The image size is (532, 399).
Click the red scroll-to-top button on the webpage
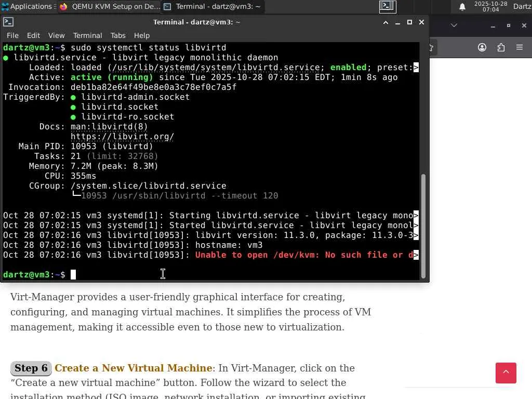click(506, 373)
